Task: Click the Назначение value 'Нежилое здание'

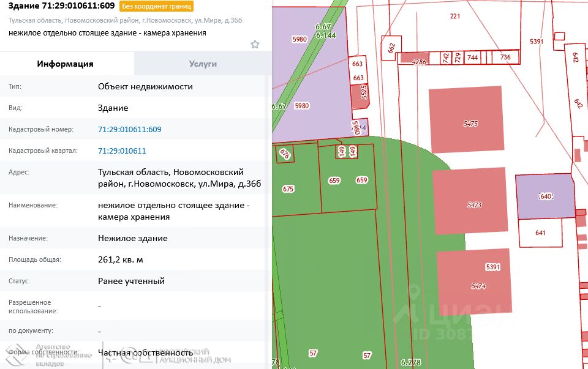Action: coord(133,238)
